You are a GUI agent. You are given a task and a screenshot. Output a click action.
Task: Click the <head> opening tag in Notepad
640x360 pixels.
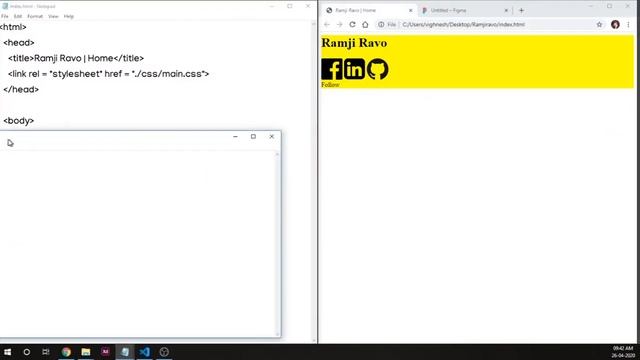coord(19,42)
